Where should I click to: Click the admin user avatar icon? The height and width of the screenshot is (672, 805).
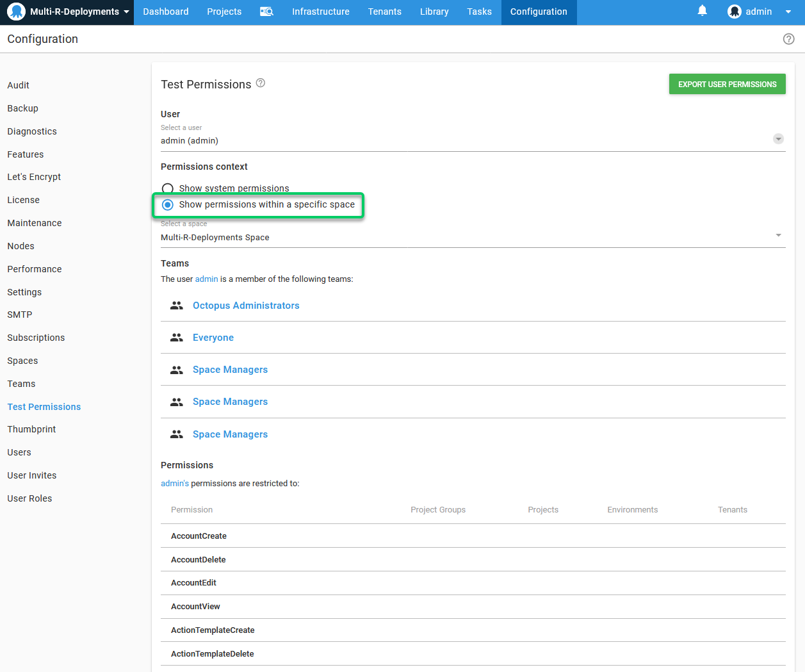point(735,12)
